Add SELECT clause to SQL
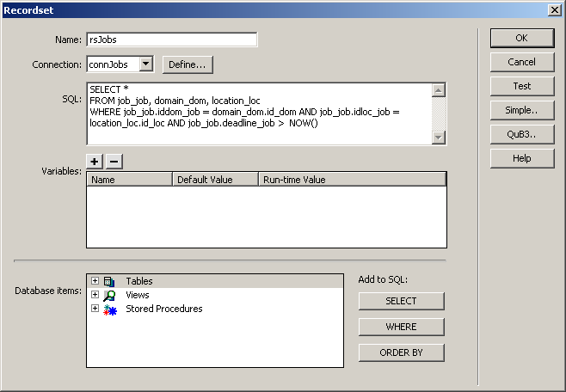566x392 pixels. pos(401,301)
